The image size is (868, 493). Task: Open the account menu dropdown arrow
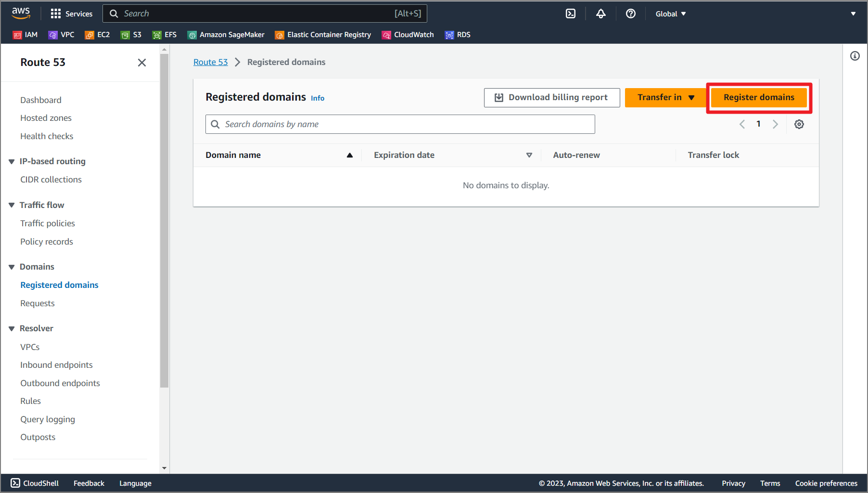tap(853, 13)
